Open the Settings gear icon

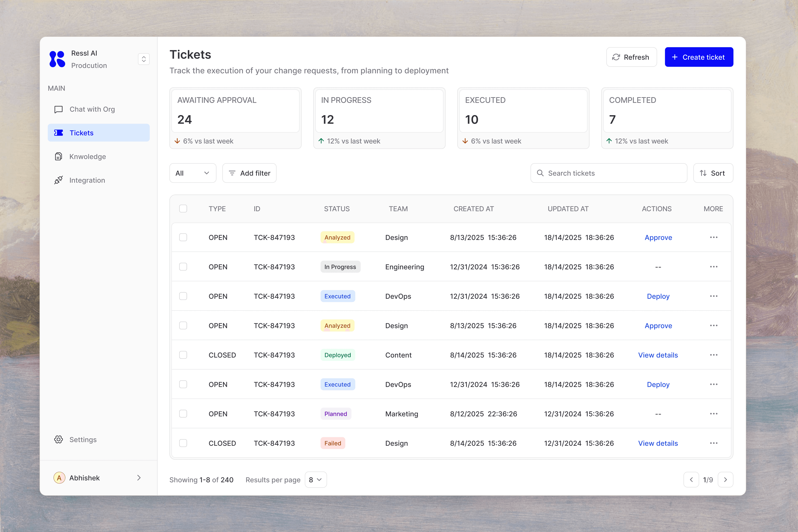pyautogui.click(x=58, y=439)
